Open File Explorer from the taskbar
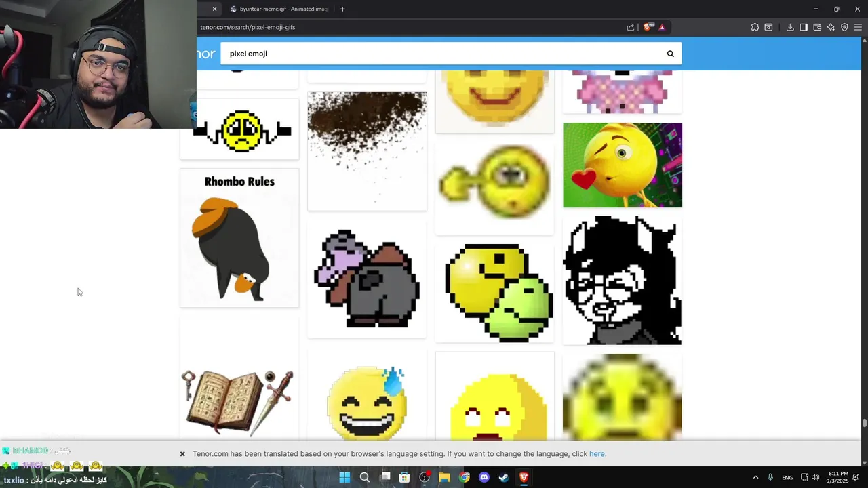This screenshot has height=488, width=868. tap(444, 477)
